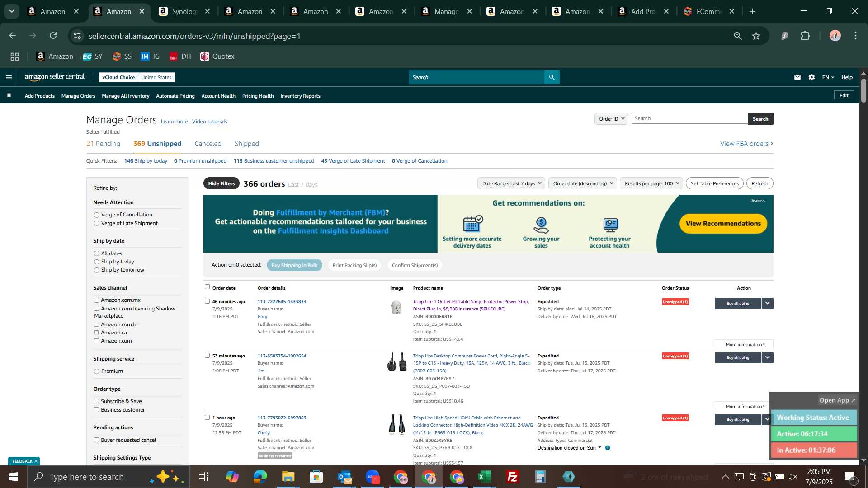Open new browser tab with plus icon
Screen dimensions: 868x488
pyautogui.click(x=752, y=11)
